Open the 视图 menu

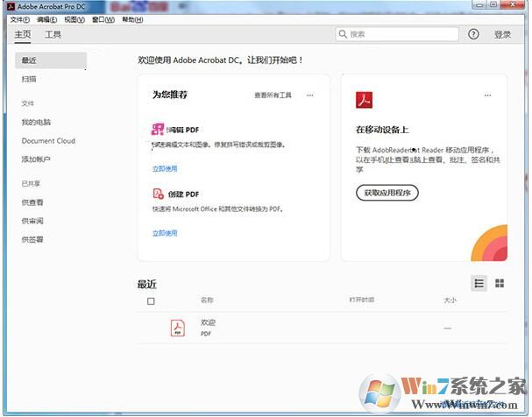tap(74, 19)
